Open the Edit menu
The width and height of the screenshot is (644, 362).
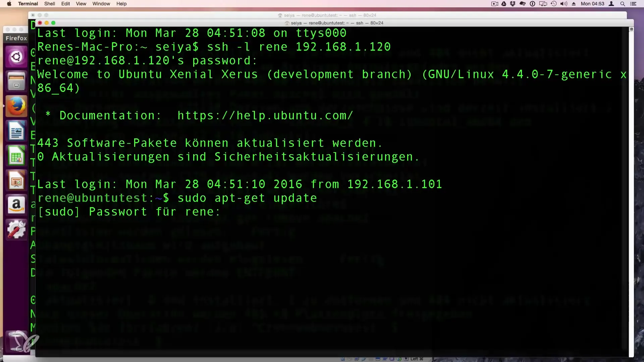(65, 4)
